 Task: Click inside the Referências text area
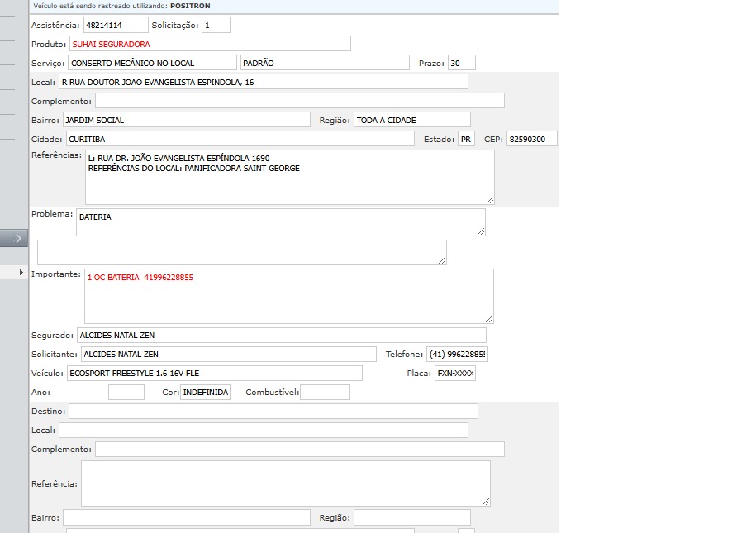[x=290, y=177]
